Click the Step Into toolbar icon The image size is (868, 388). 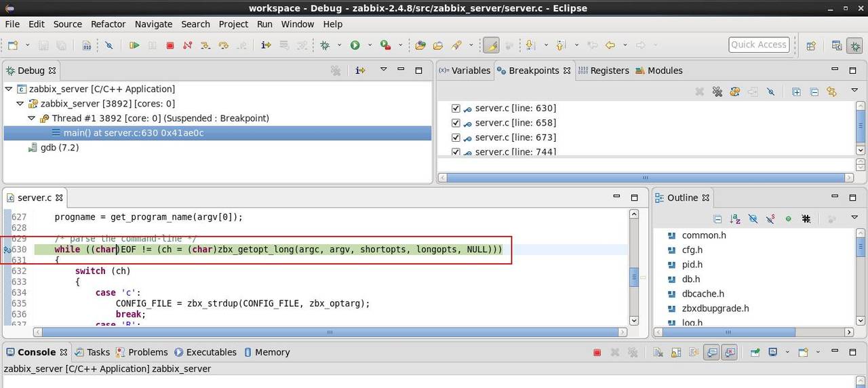[205, 45]
